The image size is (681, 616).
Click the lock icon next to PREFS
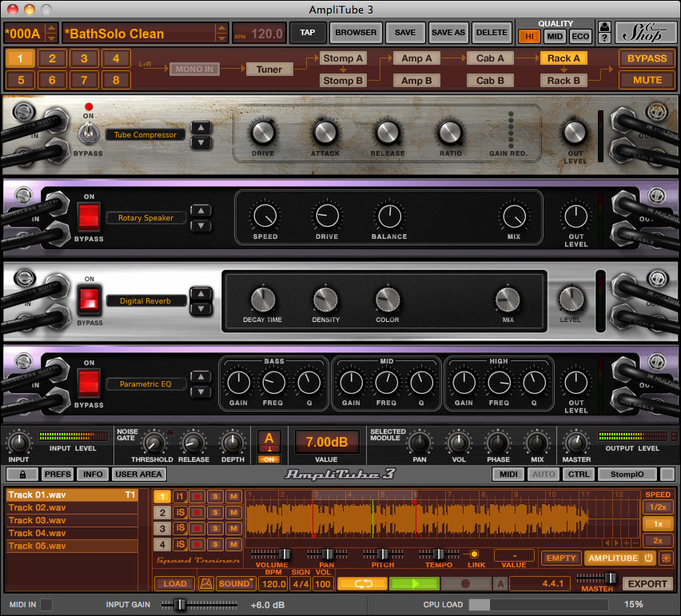click(x=22, y=474)
